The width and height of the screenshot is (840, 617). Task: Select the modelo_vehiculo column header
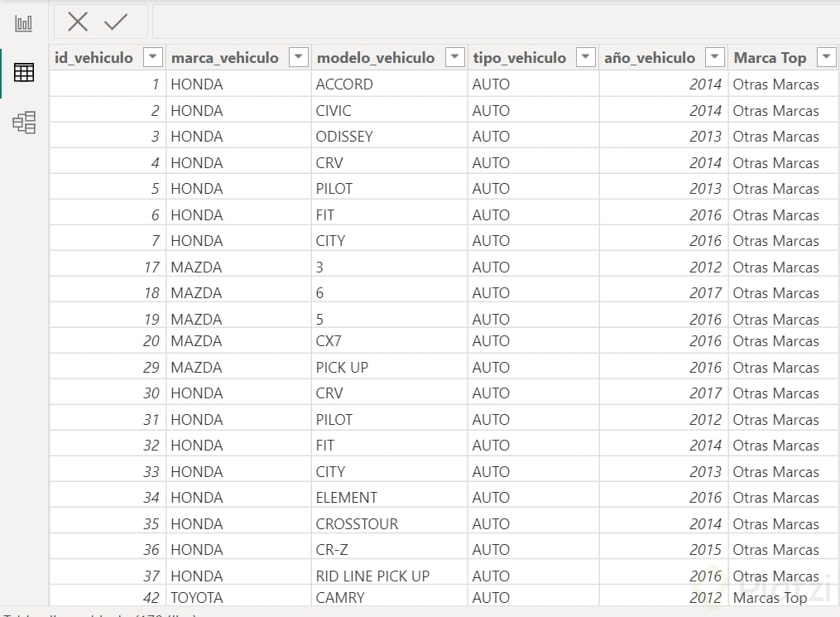point(376,57)
